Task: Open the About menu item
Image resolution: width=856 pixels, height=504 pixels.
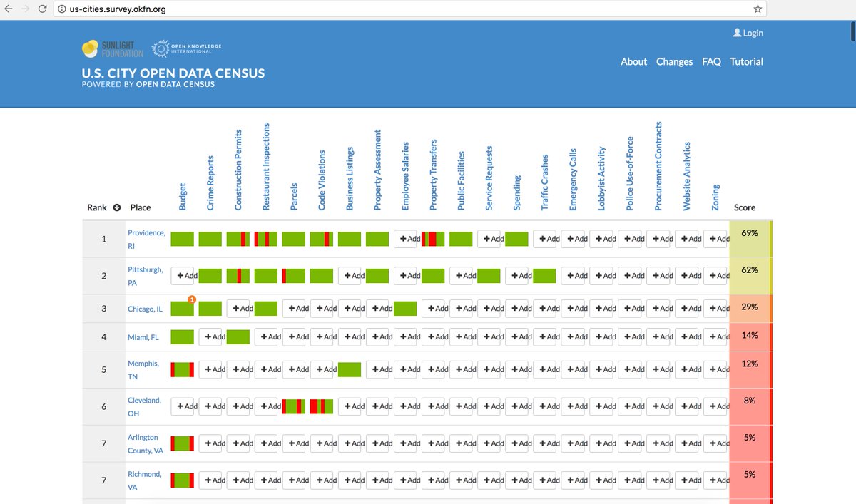Action: (x=633, y=61)
